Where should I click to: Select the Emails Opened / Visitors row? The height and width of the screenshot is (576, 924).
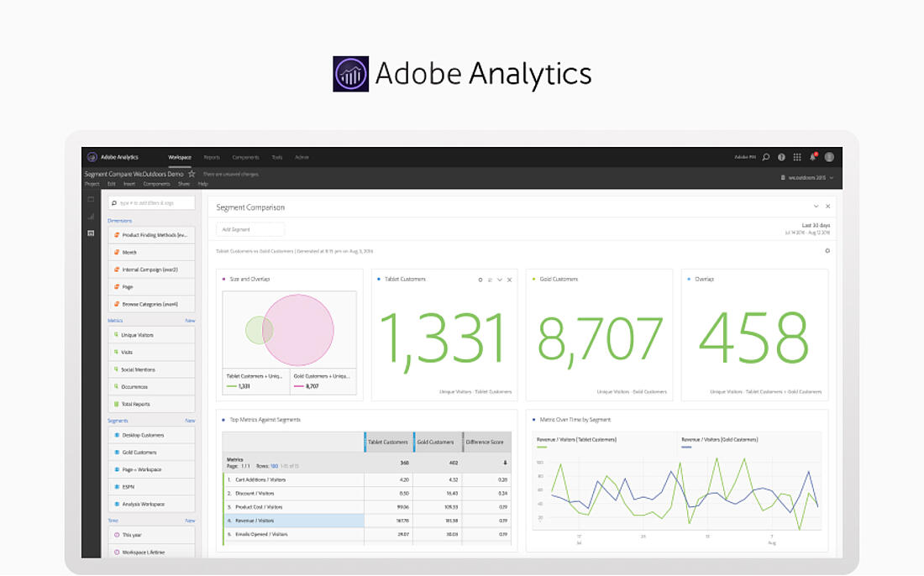point(366,534)
